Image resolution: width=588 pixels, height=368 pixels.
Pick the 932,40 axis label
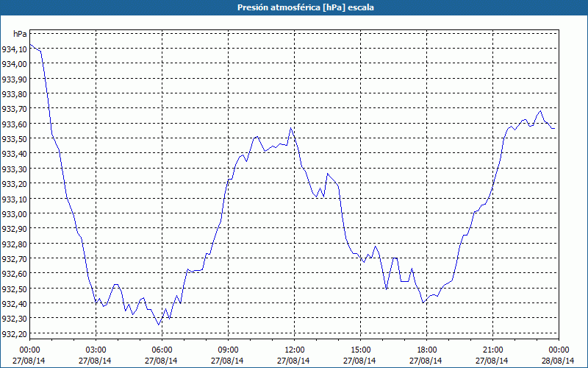click(x=15, y=303)
